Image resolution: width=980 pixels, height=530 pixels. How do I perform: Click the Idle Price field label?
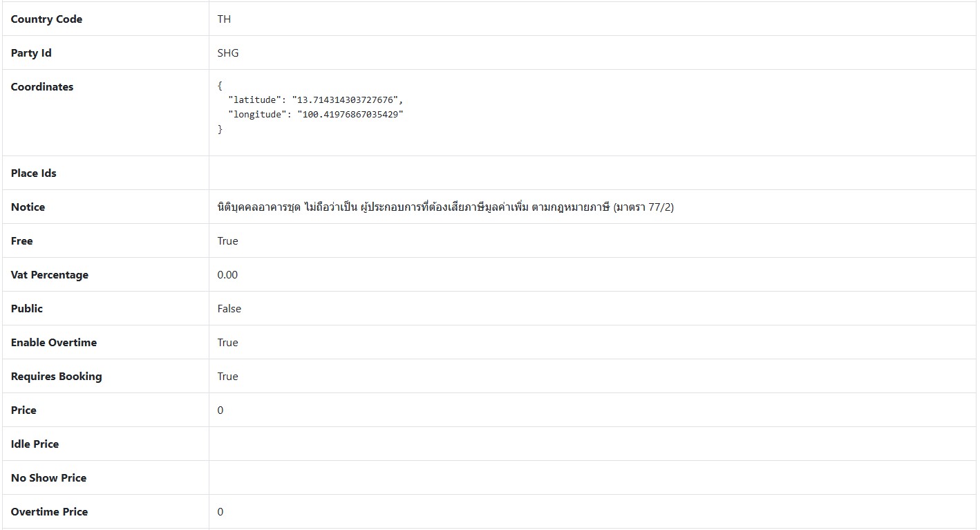tap(35, 444)
